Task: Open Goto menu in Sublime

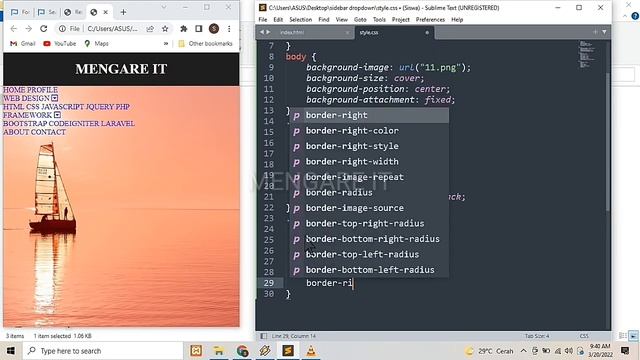Action: (x=360, y=20)
